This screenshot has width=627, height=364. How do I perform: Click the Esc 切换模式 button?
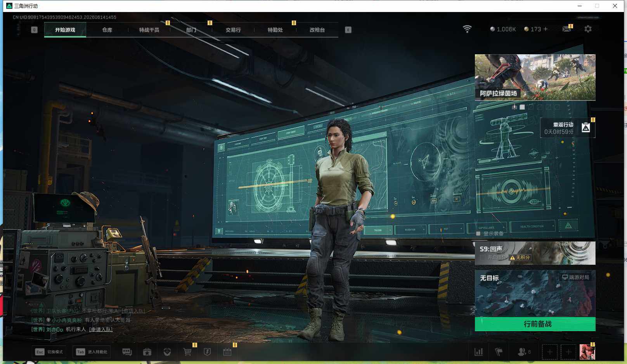click(49, 352)
